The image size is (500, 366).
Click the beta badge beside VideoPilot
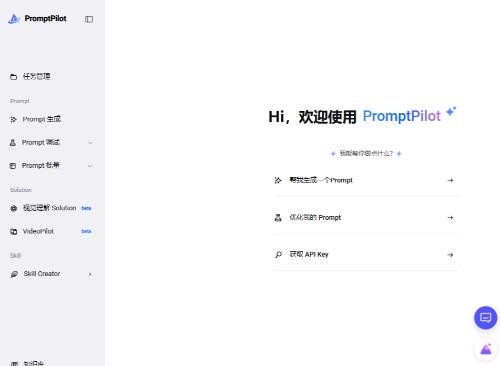click(x=86, y=231)
